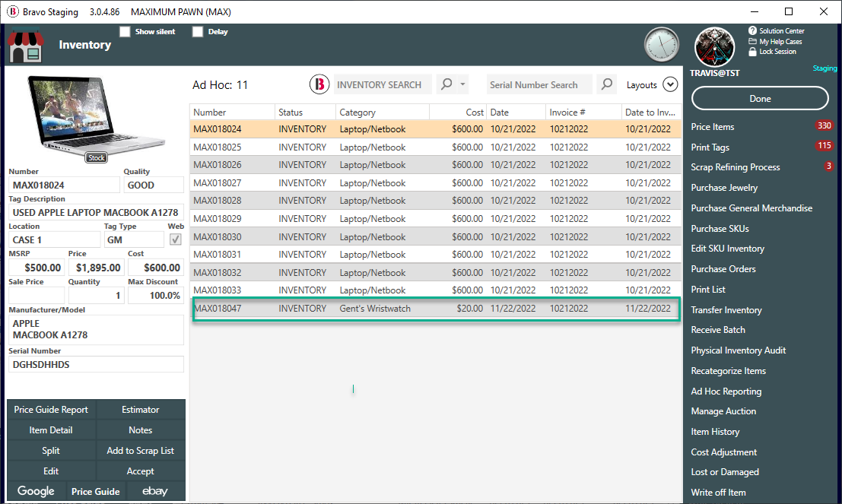The width and height of the screenshot is (842, 504).
Task: Expand the inventory search options arrow
Action: pyautogui.click(x=463, y=84)
